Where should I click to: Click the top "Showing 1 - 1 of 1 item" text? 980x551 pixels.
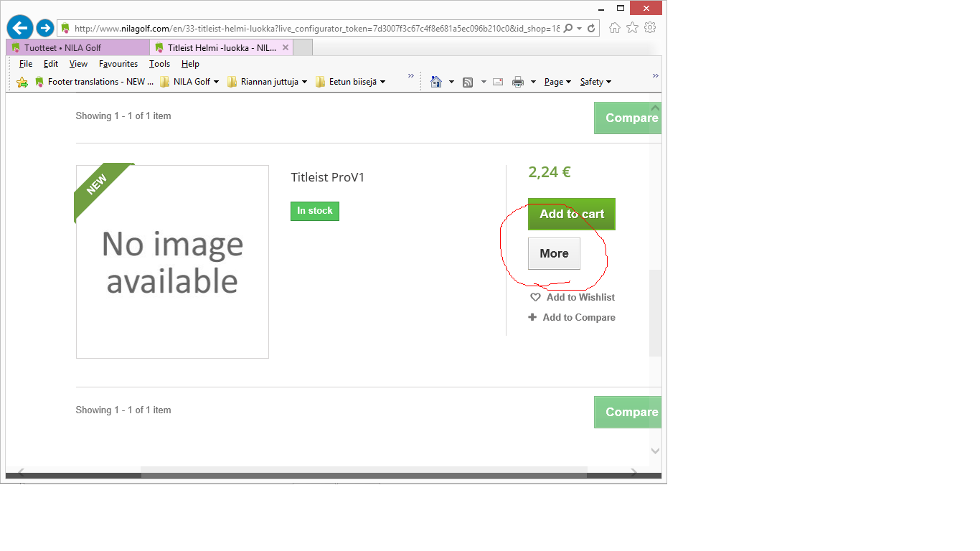click(123, 116)
